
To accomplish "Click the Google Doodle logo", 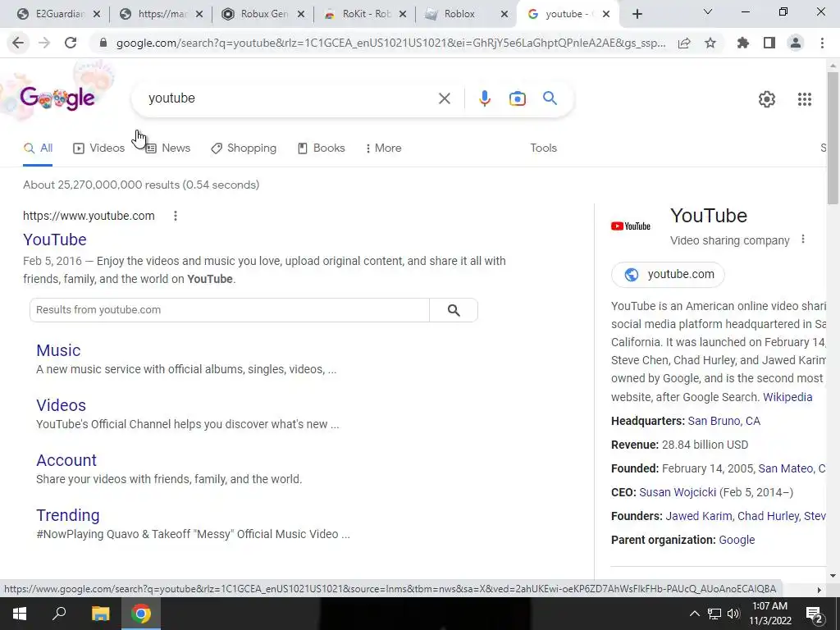I will point(57,98).
